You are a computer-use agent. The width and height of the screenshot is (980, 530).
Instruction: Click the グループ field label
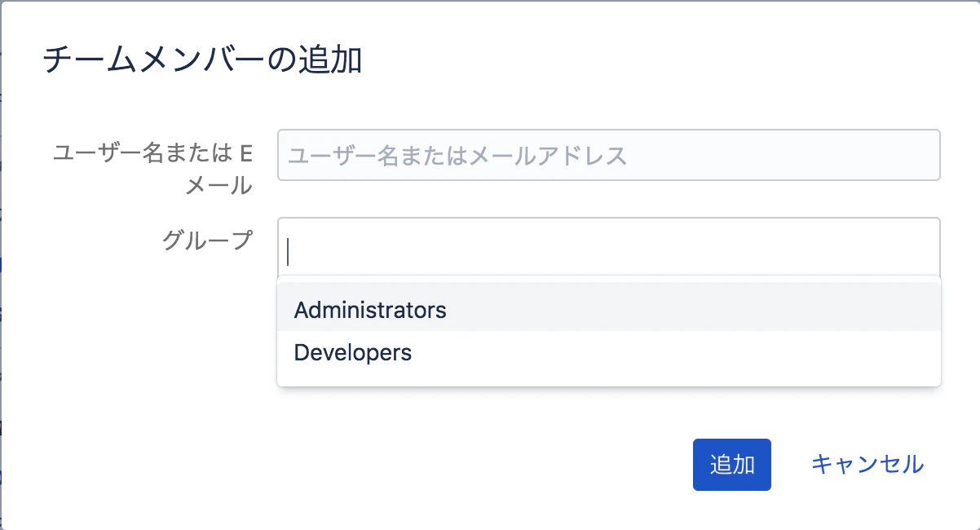pos(207,240)
